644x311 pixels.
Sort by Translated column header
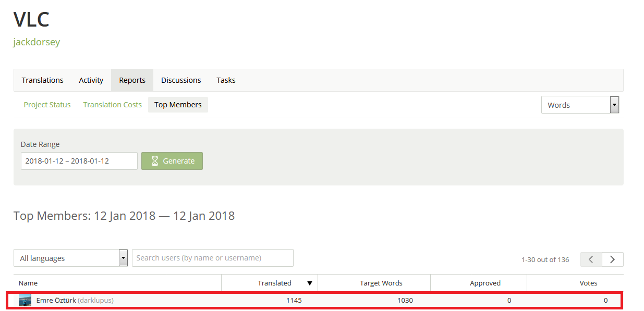pos(274,283)
